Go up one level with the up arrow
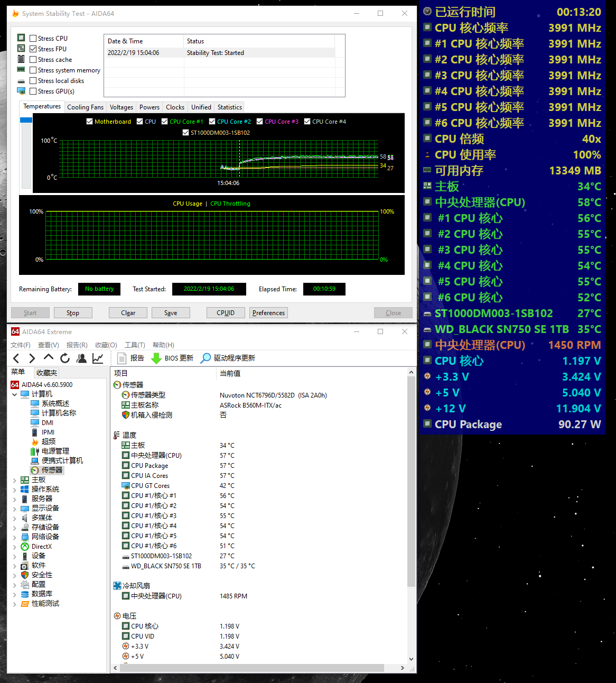 [x=49, y=358]
